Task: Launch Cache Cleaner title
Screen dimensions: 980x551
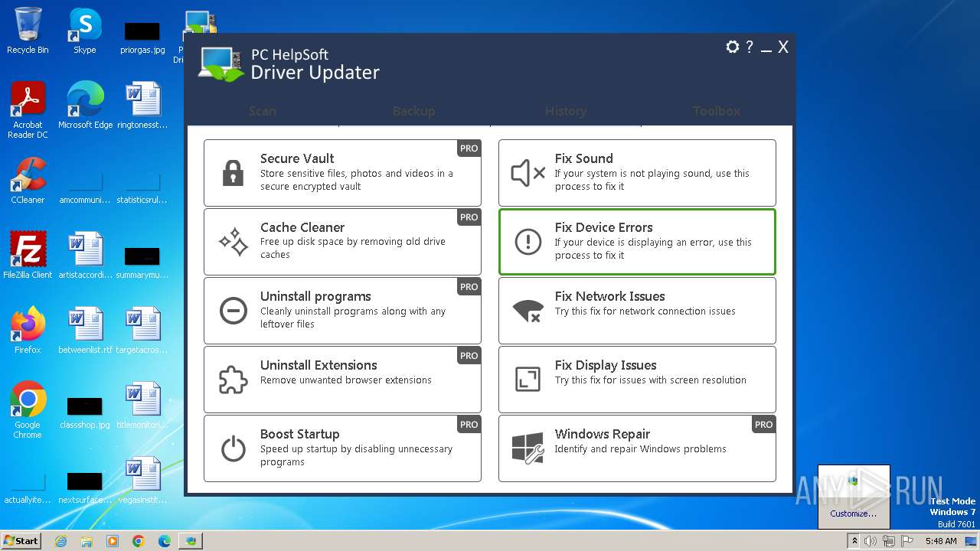Action: point(302,227)
